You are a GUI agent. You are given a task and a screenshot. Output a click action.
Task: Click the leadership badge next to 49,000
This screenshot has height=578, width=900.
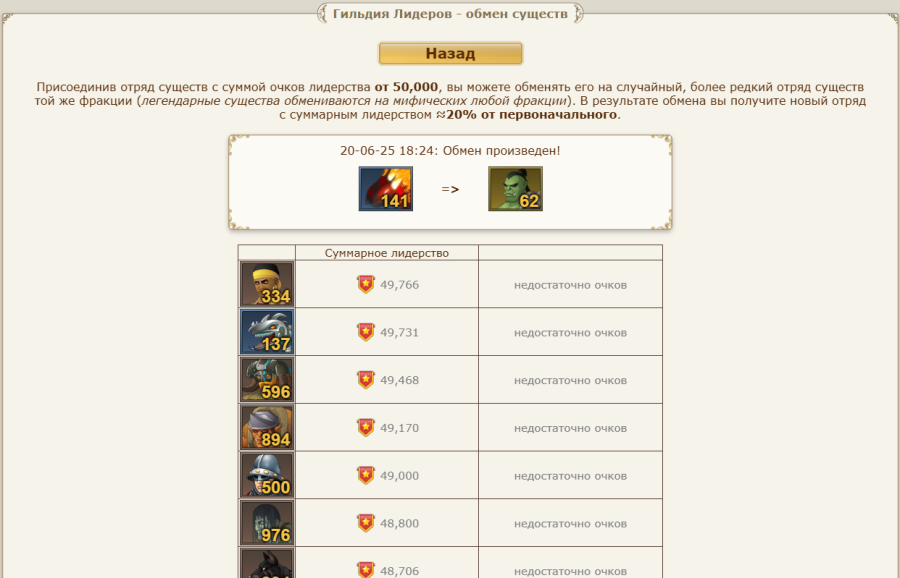(366, 475)
